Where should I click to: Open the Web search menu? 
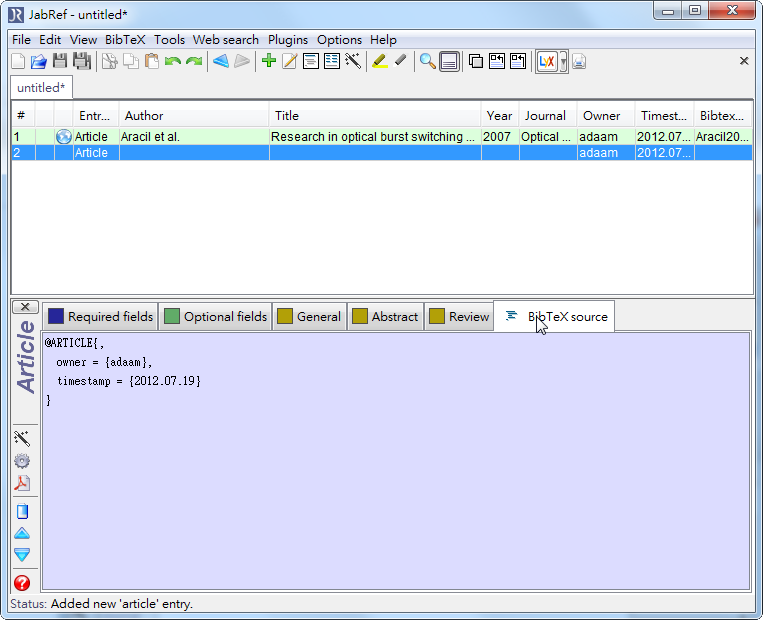(226, 39)
